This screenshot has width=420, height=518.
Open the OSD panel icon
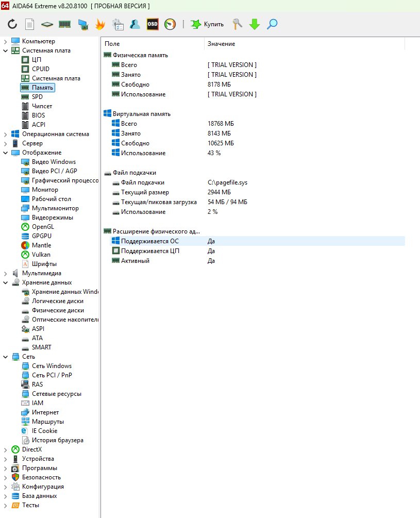tap(152, 24)
